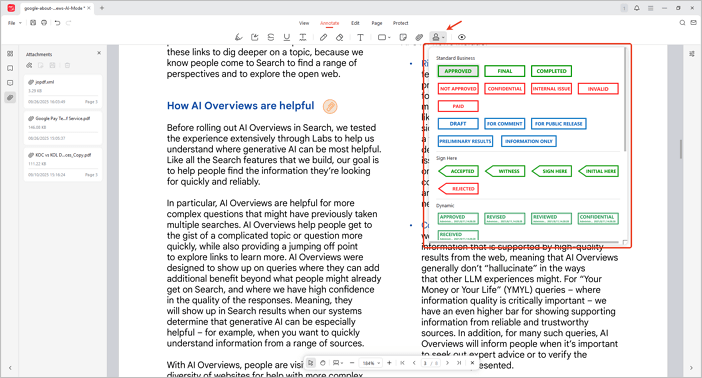Insert the APPROVED standard business stamp
702x378 pixels.
(458, 71)
